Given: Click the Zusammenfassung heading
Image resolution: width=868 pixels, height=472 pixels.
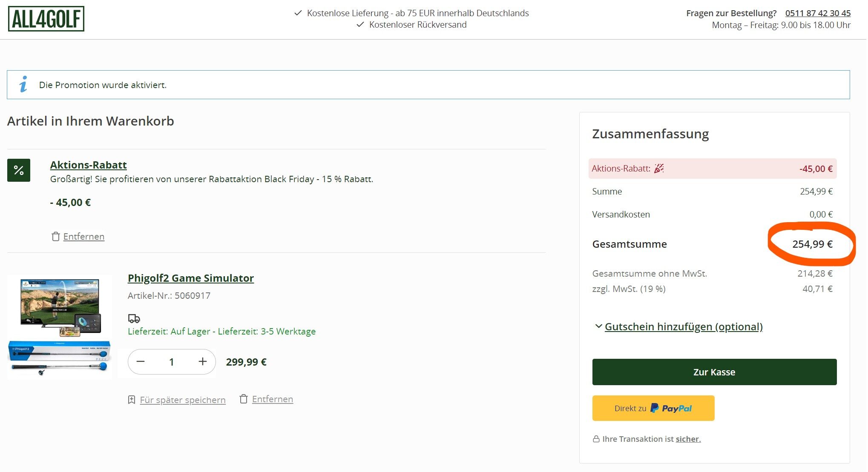Looking at the screenshot, I should point(650,134).
